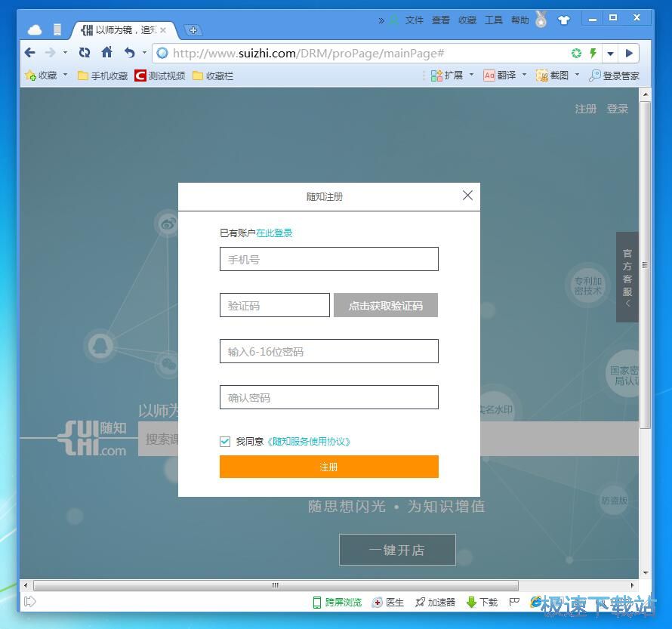Image resolution: width=672 pixels, height=629 pixels.
Task: Click the go arrow beside the address bar
Action: click(629, 53)
